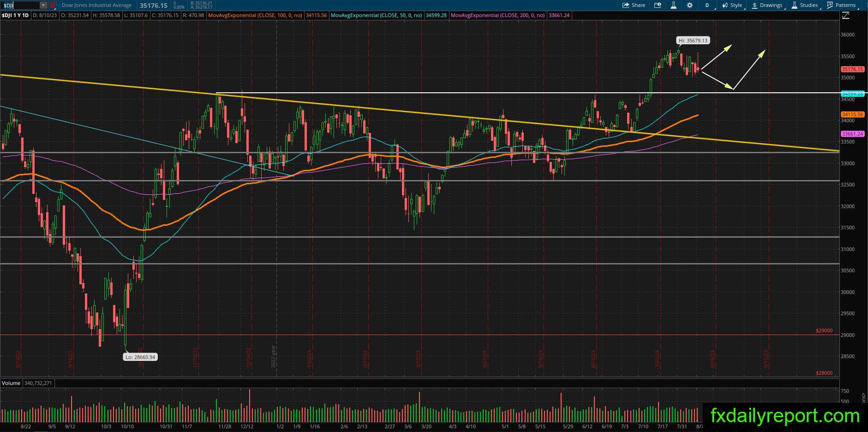Click the 34115.56 orange EMA axis tag

[852, 114]
